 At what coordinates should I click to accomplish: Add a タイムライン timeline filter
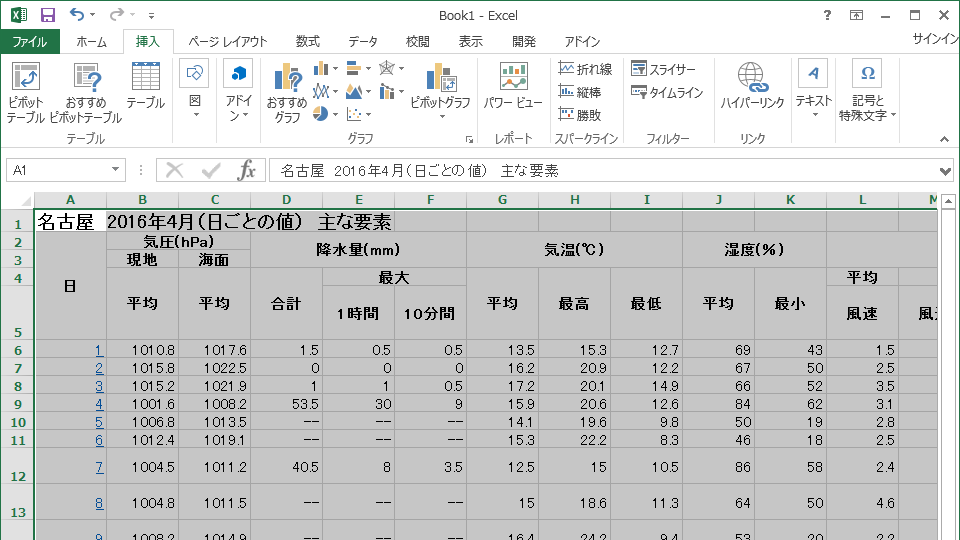(x=667, y=92)
